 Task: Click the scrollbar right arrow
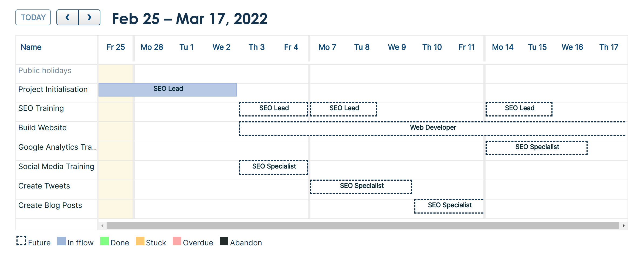point(623,226)
